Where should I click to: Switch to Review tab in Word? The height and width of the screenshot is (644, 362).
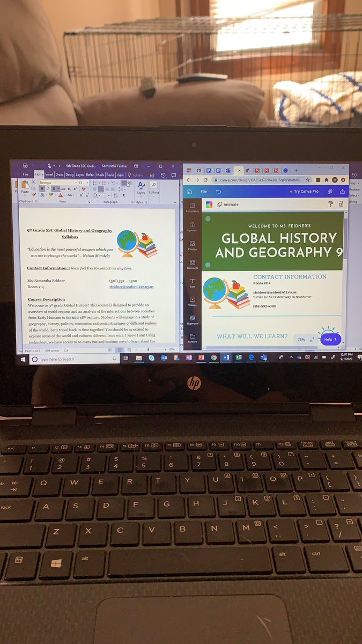110,174
